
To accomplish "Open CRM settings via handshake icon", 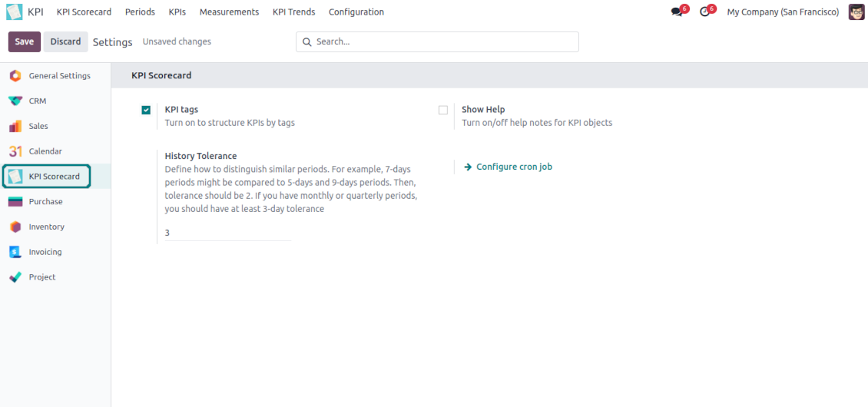I will point(15,101).
